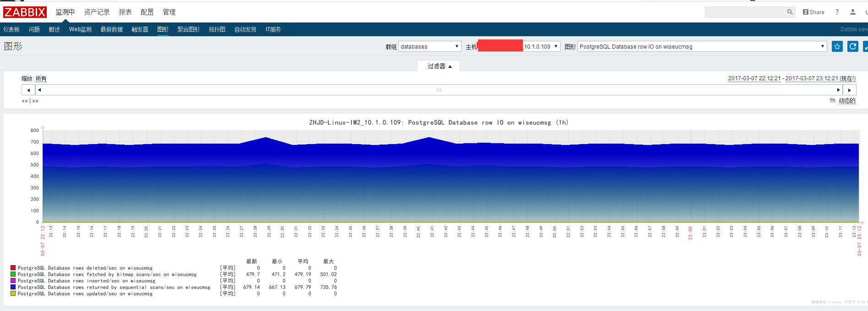Go to the 聚合图形 submenu tab
This screenshot has height=311, width=868.
[x=188, y=29]
